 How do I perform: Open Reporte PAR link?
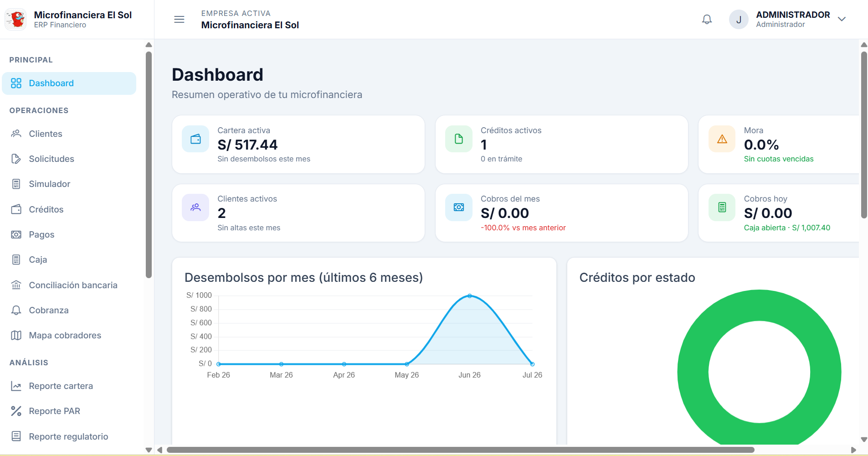(x=69, y=411)
